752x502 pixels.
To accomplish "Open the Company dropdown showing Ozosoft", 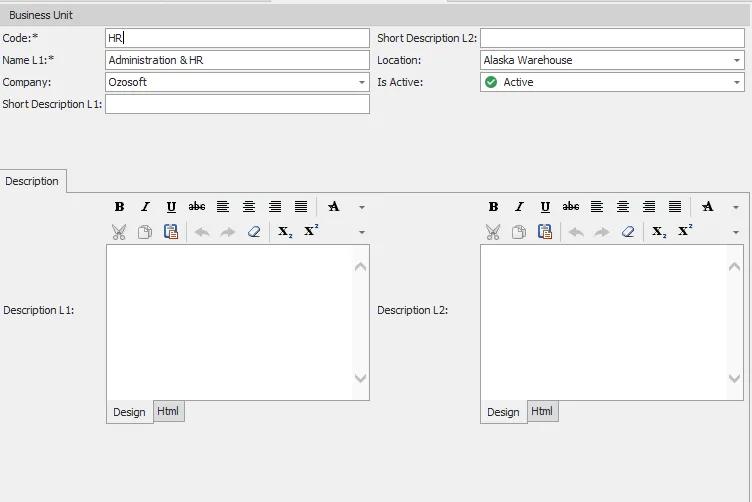I will point(362,82).
